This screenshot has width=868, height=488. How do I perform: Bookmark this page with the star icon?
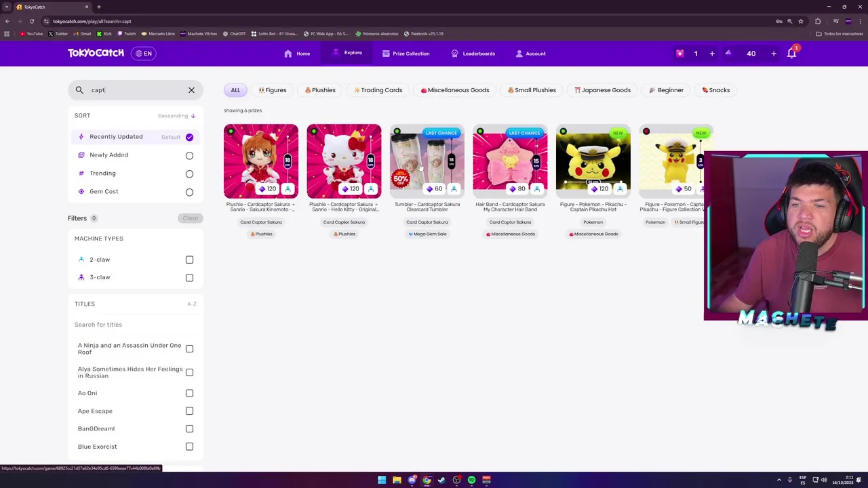point(801,21)
